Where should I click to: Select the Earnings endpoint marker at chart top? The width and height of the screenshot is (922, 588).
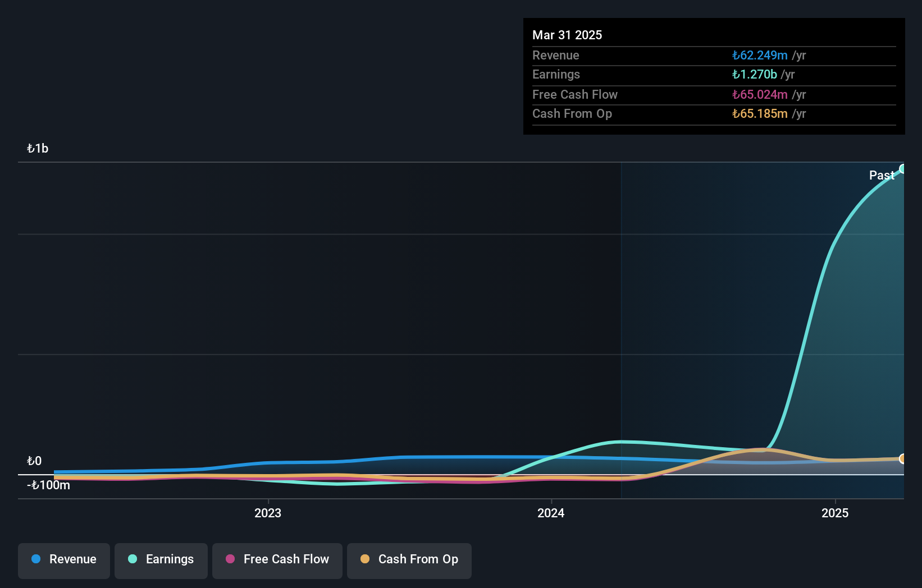click(903, 169)
